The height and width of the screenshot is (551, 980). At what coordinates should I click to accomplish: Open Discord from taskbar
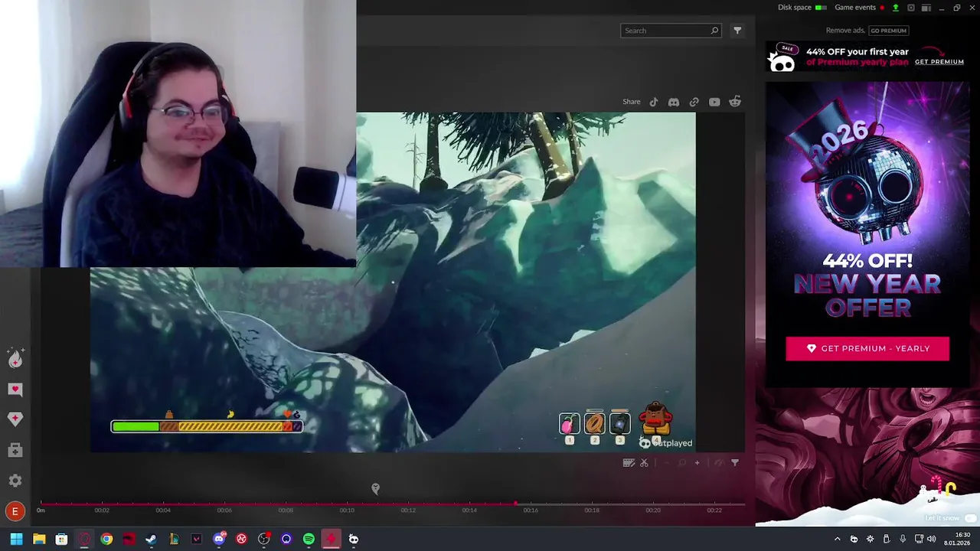(x=219, y=539)
